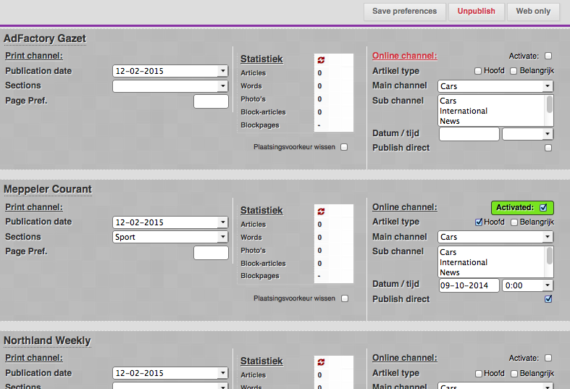Screen dimensions: 570x389
Task: Click the Northland Weekly title
Action: (47, 340)
